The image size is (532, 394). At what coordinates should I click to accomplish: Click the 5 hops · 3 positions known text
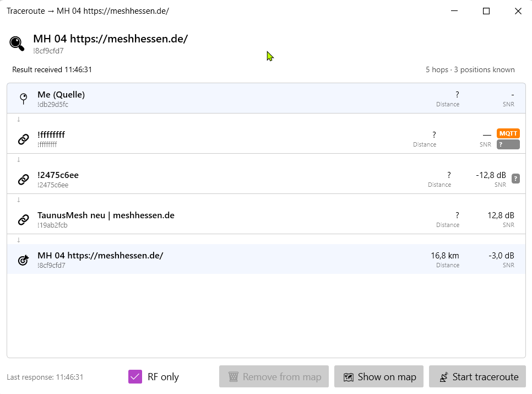point(470,69)
